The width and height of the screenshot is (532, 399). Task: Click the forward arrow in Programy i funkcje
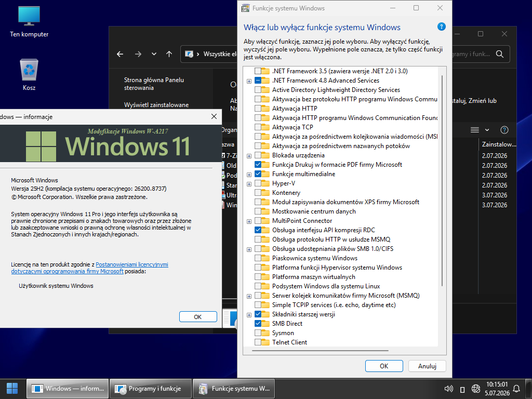tap(138, 54)
